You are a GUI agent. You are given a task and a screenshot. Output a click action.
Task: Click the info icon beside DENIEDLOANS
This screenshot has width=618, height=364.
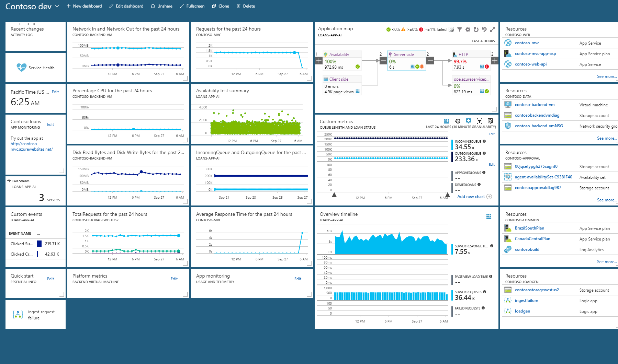pos(479,184)
